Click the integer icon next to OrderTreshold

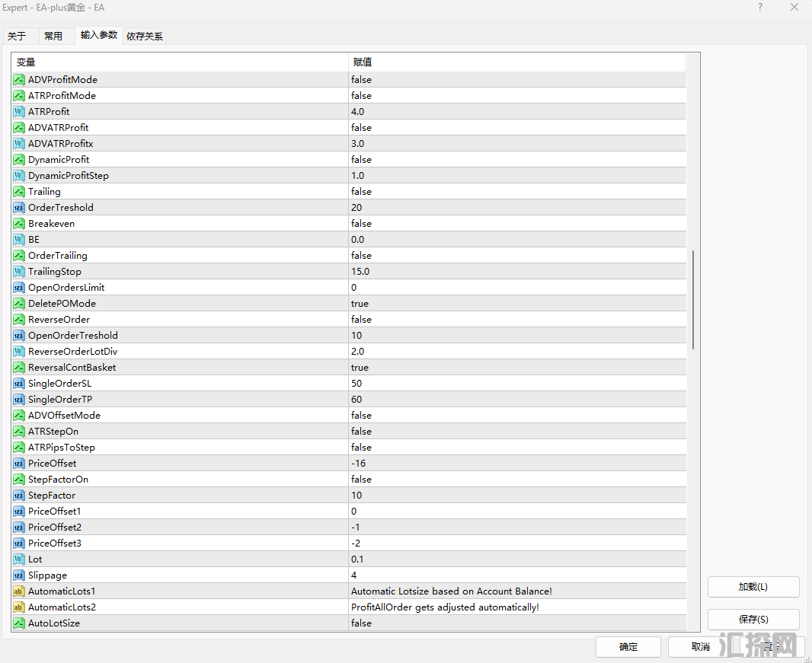pos(19,208)
